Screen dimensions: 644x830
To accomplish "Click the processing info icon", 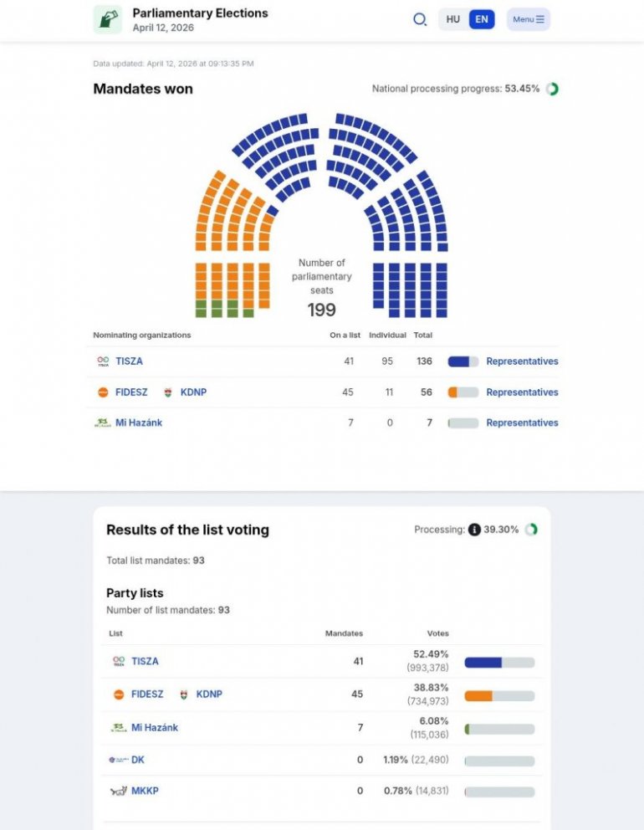I will 474,530.
